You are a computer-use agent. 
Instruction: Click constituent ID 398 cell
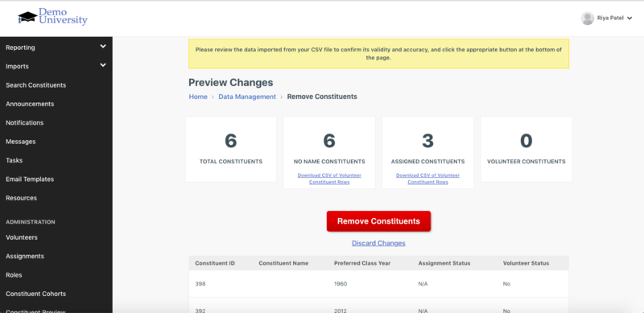click(200, 284)
